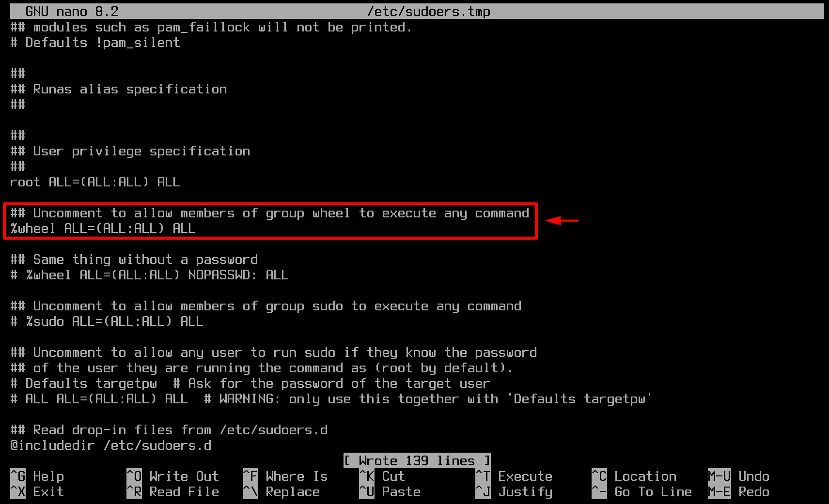This screenshot has height=504, width=829.
Task: Click the @includedir /etc/sudoers.d line
Action: pyautogui.click(x=111, y=445)
